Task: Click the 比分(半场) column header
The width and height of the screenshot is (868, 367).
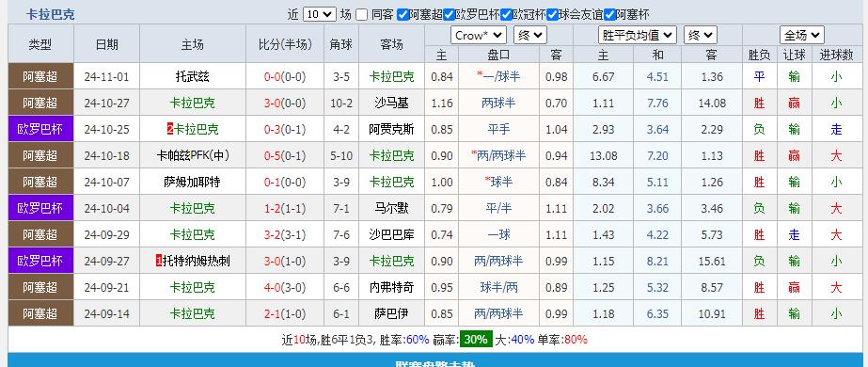Action: (x=285, y=44)
